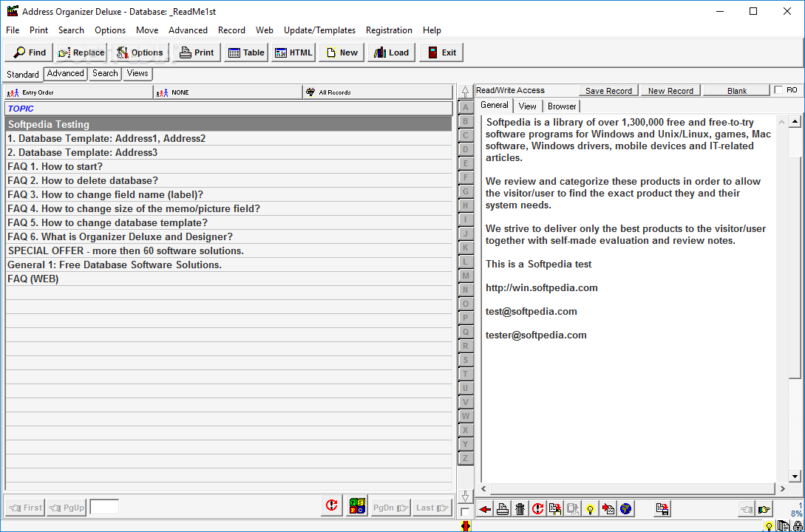Screen dimensions: 805x532
Task: Select 'SPECIAL OFFER - more then 60 software solutions.'
Action: click(228, 251)
